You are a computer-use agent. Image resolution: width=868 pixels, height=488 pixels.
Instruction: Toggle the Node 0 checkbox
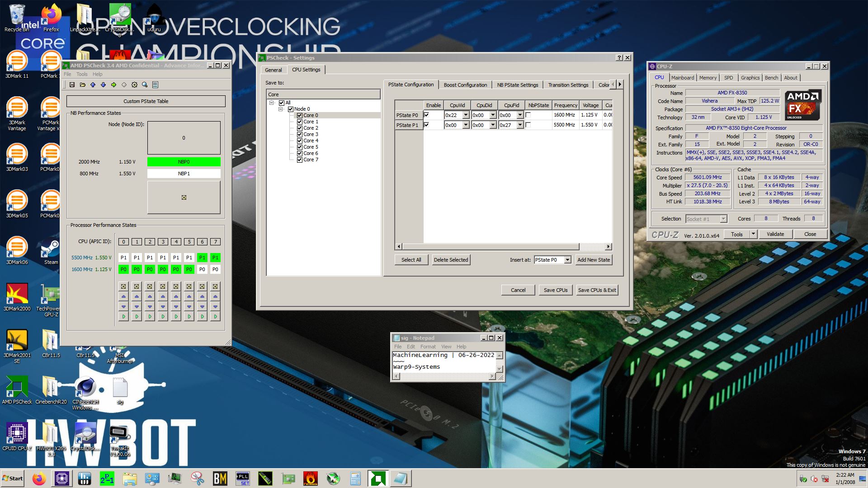pos(291,109)
